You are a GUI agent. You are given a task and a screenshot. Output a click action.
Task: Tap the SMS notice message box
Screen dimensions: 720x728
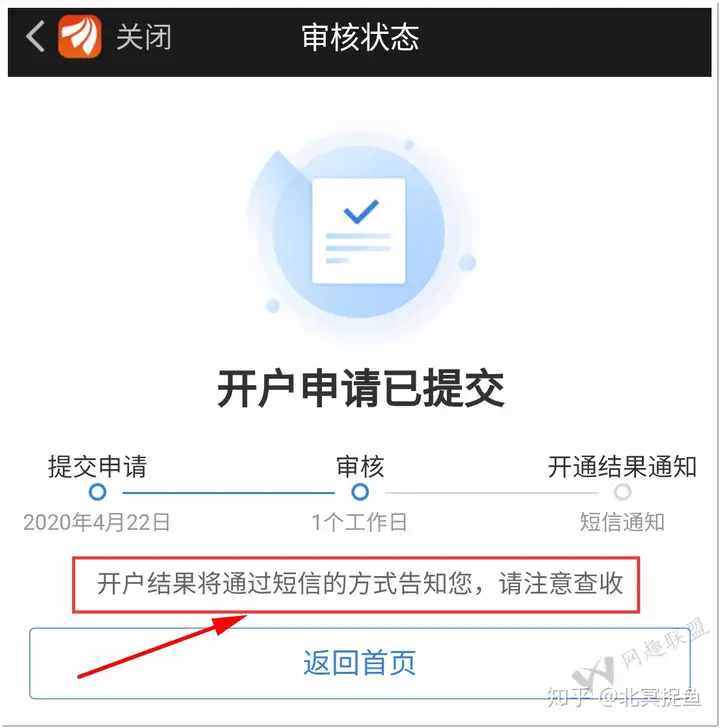pyautogui.click(x=356, y=585)
